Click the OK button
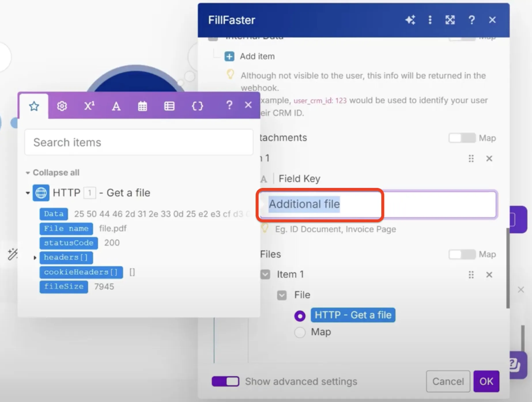This screenshot has width=532, height=402. click(x=486, y=381)
